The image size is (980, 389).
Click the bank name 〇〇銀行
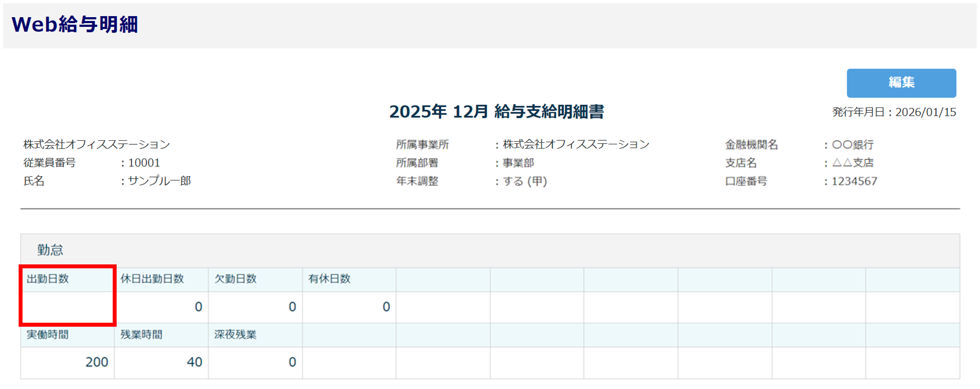853,145
